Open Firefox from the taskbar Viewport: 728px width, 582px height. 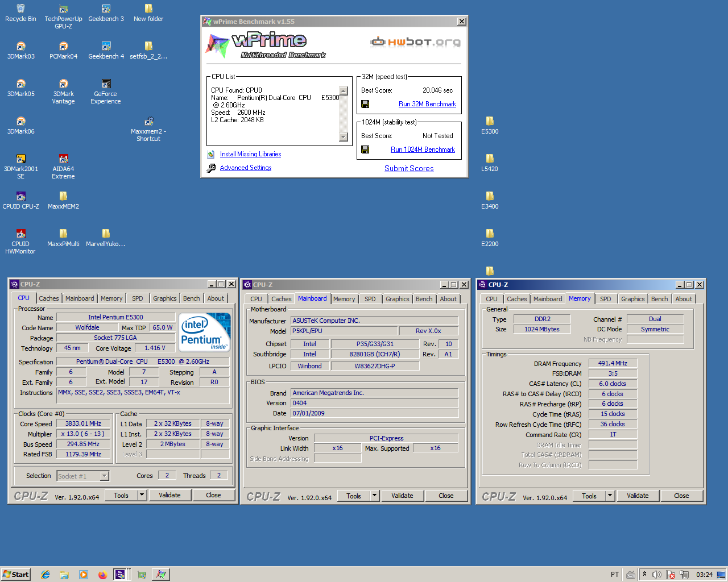[102, 575]
